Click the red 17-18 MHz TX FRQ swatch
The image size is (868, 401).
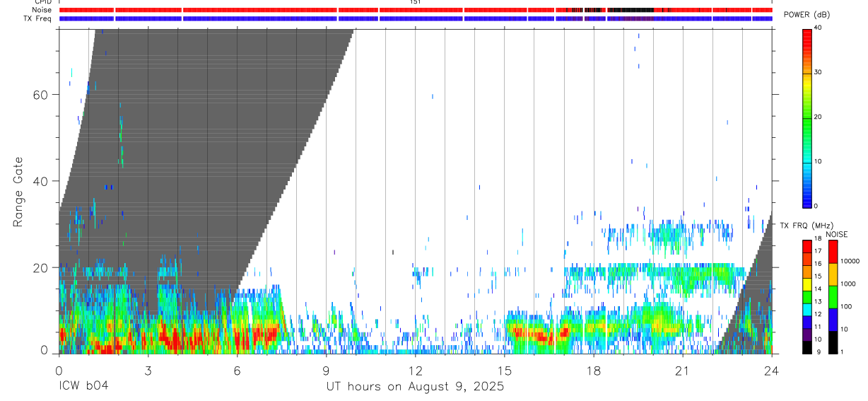click(807, 246)
